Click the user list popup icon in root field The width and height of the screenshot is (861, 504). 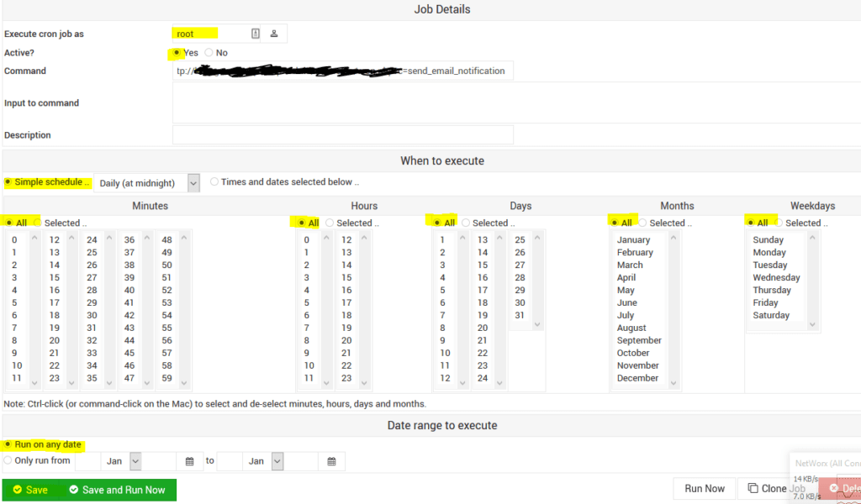pos(256,34)
